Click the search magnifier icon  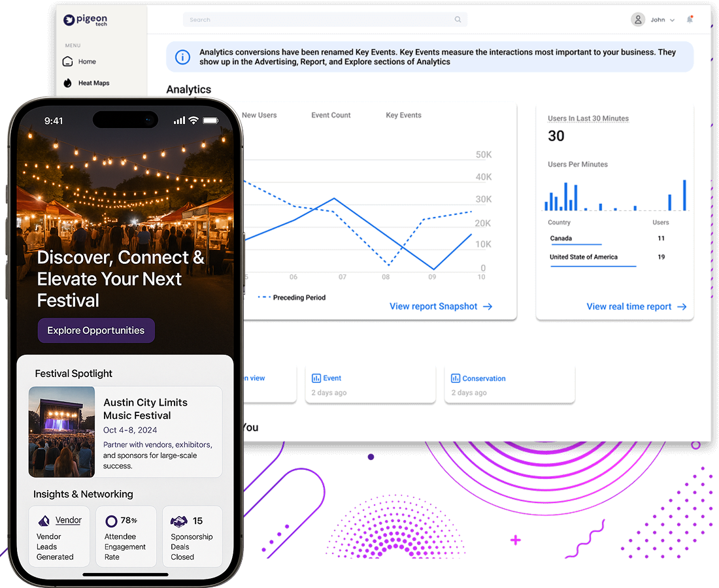[458, 19]
